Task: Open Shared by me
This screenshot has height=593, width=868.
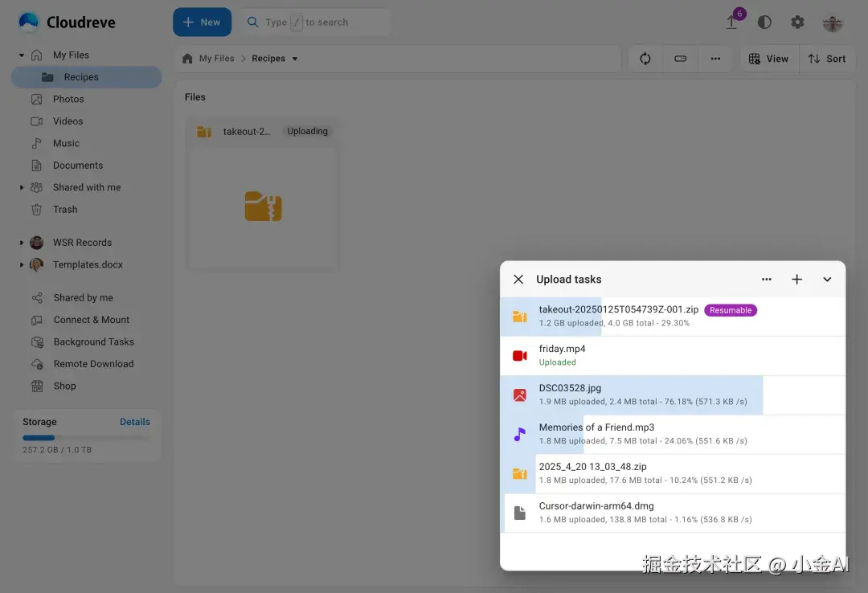Action: point(83,298)
